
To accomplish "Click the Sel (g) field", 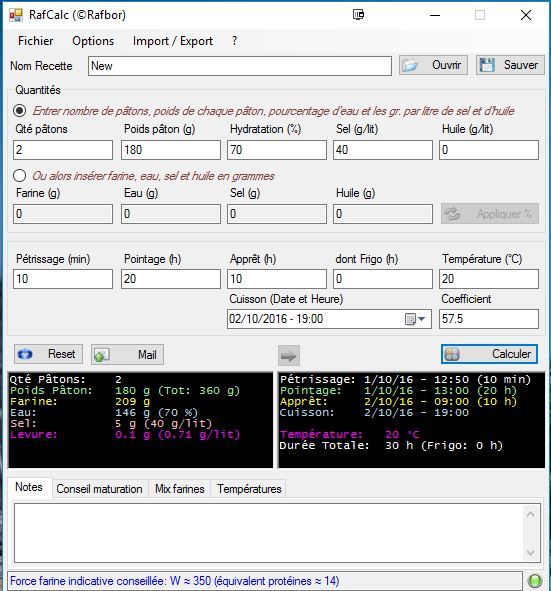I will [277, 214].
